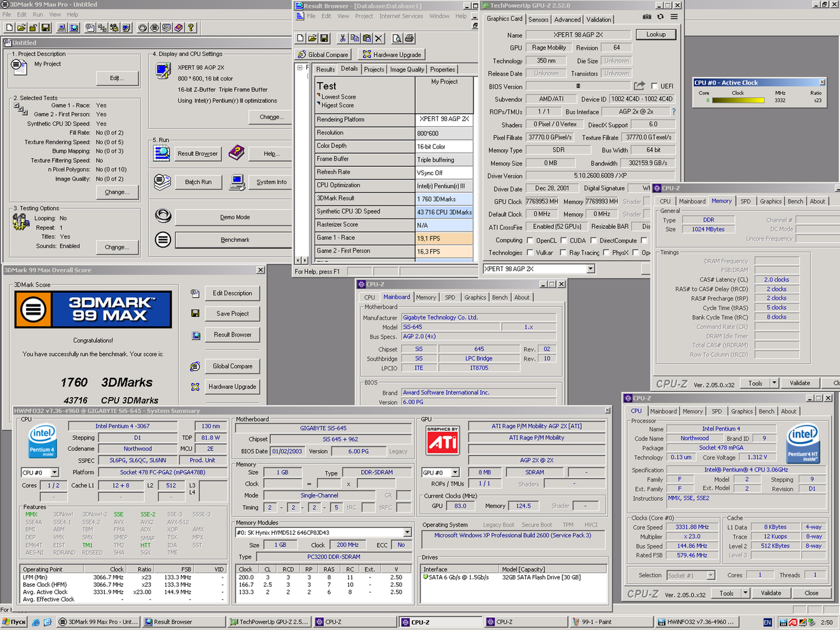Click Print icon in Result Browser toolbar
840x630 pixels.
click(x=409, y=38)
